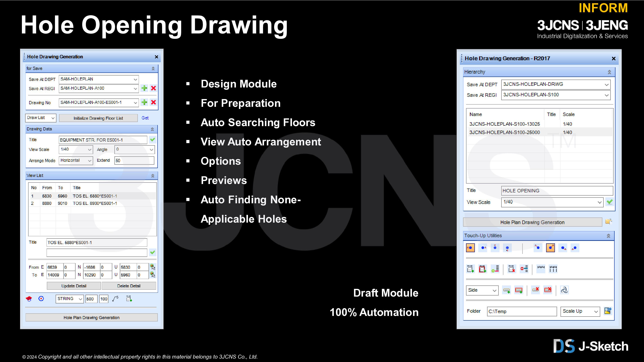This screenshot has width=644, height=362.
Task: Collapse the for Save section
Action: pyautogui.click(x=153, y=68)
